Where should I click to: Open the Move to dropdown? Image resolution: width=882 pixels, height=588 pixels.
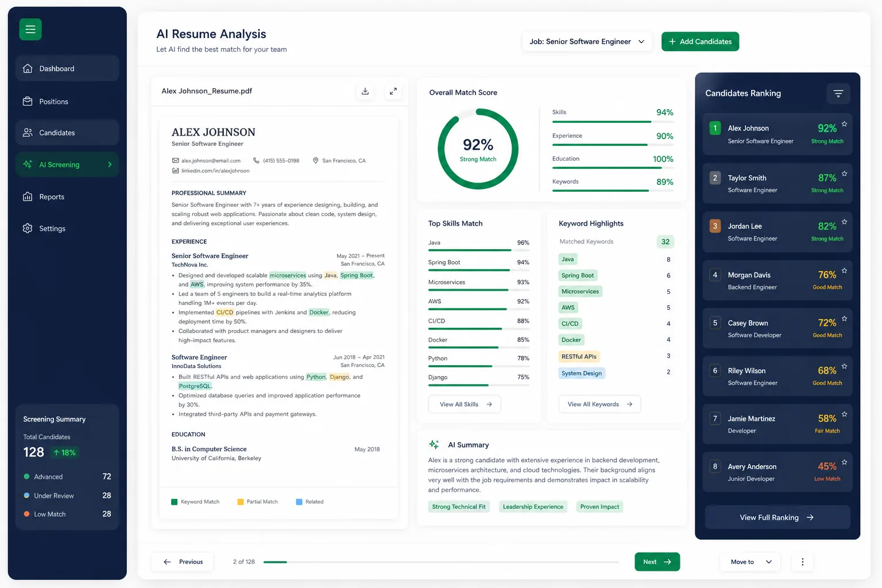click(751, 562)
